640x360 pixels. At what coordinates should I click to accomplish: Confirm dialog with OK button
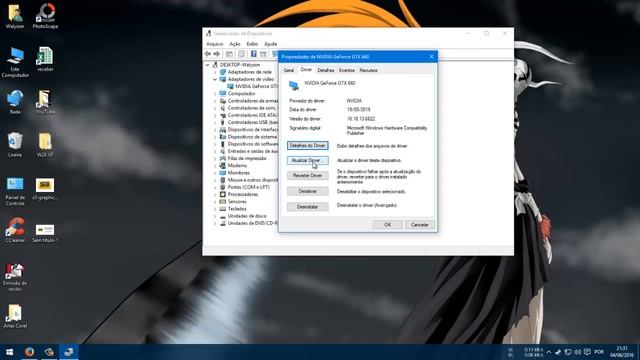(x=388, y=225)
